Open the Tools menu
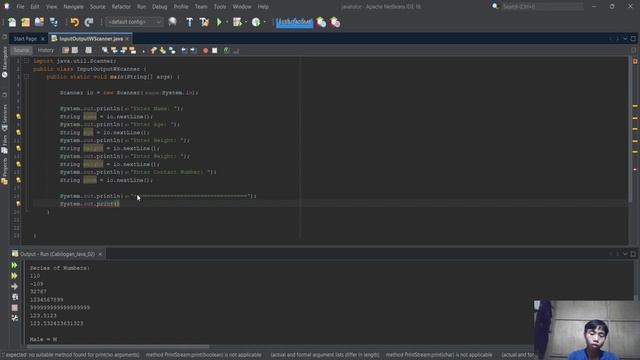This screenshot has height=360, width=640. (x=220, y=7)
